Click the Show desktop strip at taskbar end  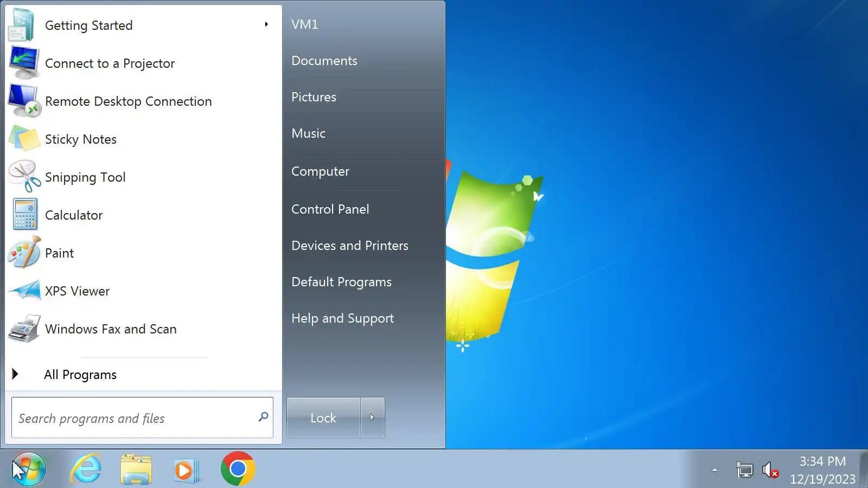(864, 469)
